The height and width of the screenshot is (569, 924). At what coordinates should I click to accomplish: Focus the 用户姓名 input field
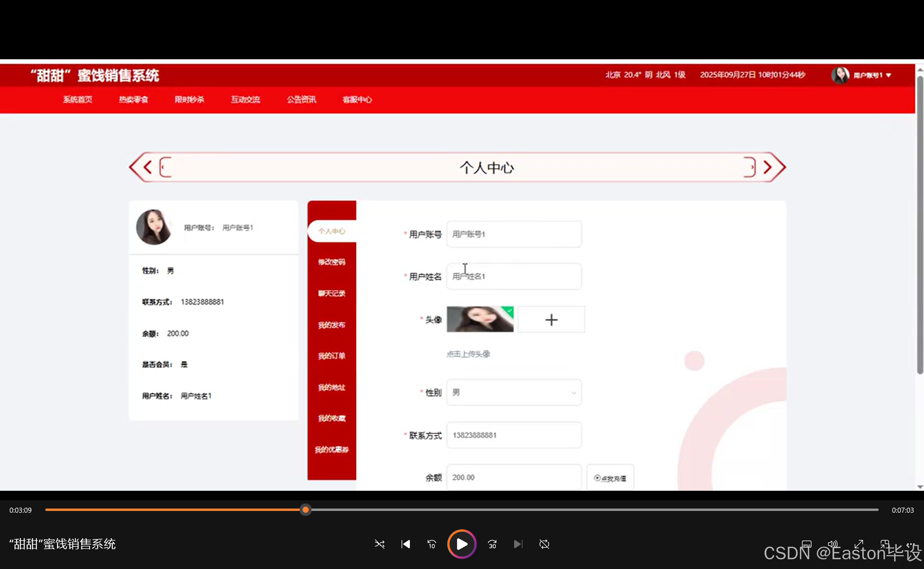[x=514, y=276]
